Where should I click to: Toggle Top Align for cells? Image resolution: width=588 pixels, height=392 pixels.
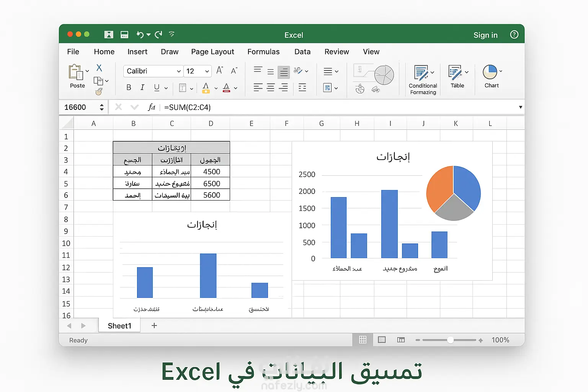click(x=258, y=70)
